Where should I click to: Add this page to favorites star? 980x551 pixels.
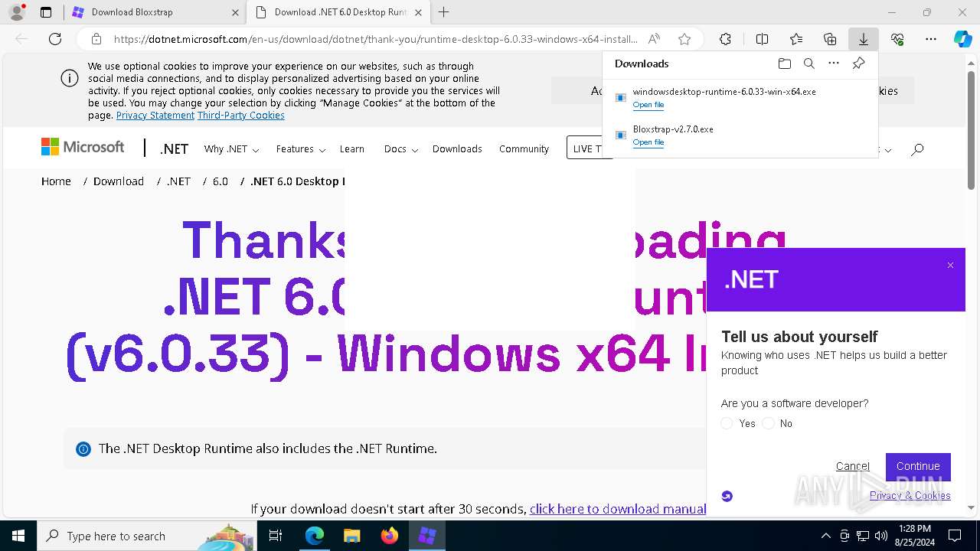coord(684,39)
